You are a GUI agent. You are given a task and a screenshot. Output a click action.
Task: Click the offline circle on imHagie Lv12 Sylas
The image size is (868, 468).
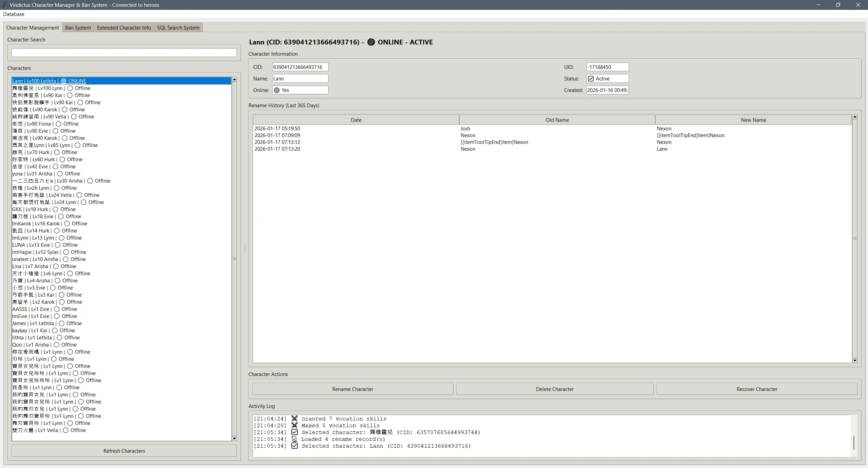66,252
